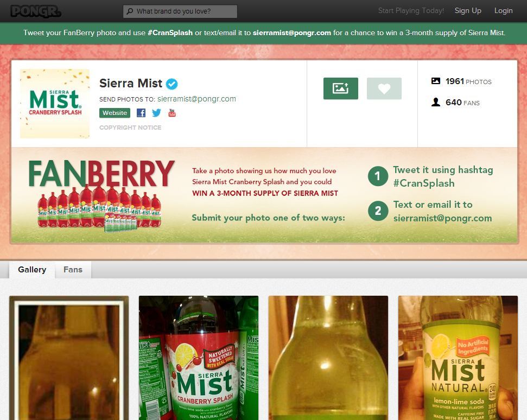Click the person icon beside 640 fans
The image size is (527, 420).
(436, 102)
